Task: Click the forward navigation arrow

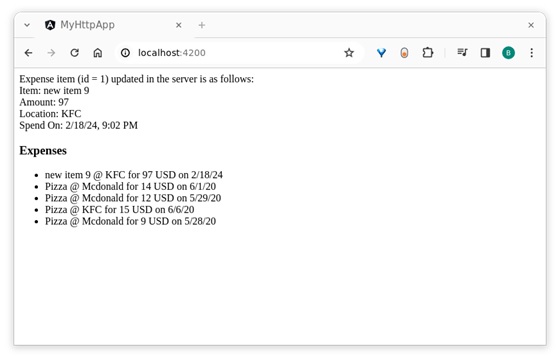Action: pos(51,53)
